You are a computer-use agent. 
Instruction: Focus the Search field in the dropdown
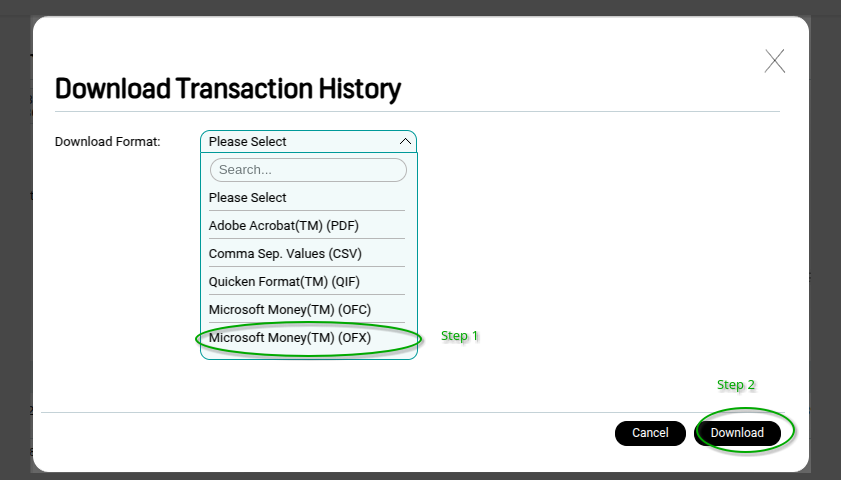coord(308,170)
